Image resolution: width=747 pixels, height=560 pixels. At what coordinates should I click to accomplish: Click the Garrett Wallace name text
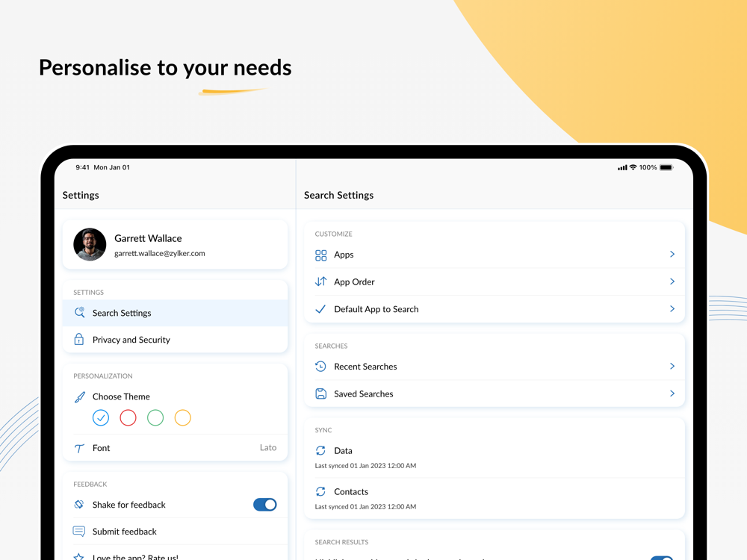[148, 238]
